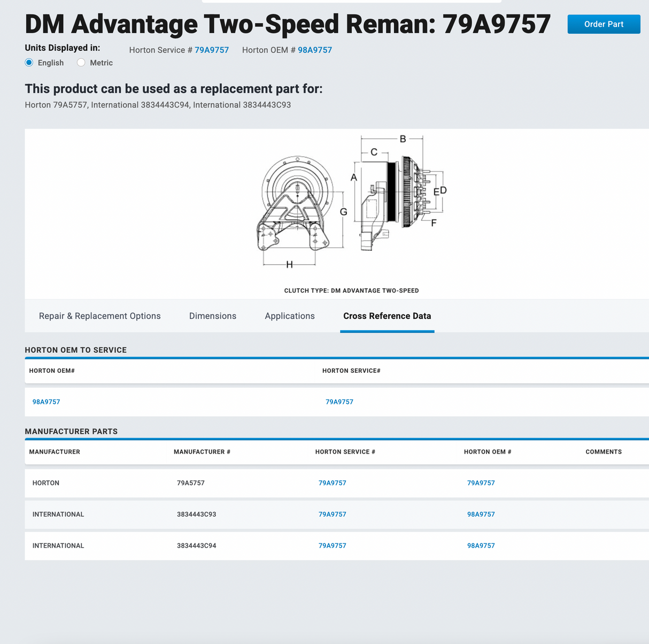Click 98A9757 in Horton OEM to Service table
The height and width of the screenshot is (644, 649).
[46, 402]
